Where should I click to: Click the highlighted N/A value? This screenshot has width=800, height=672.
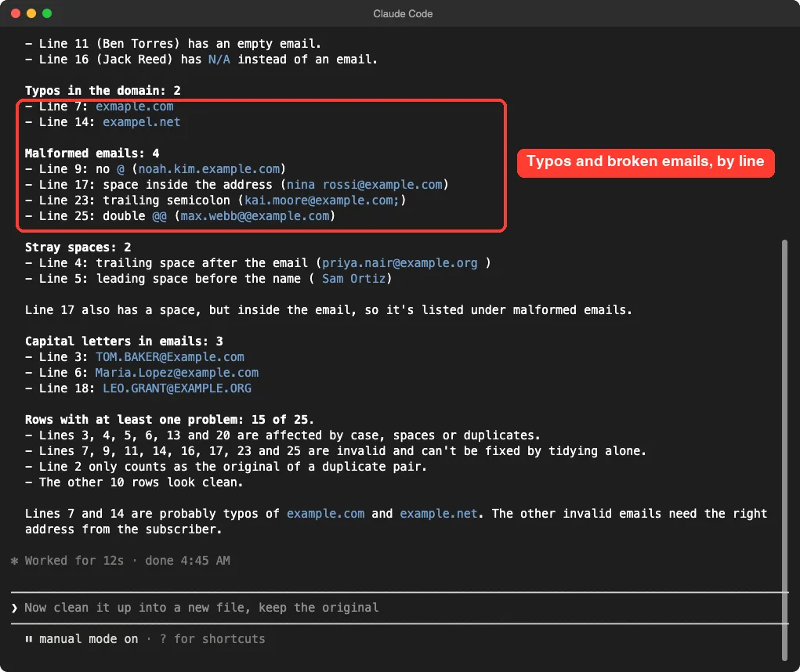tap(219, 60)
